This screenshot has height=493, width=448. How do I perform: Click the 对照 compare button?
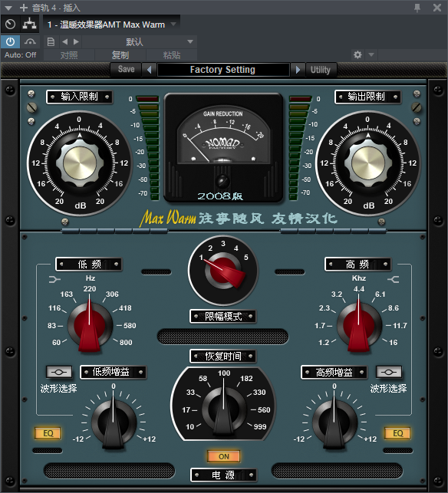pos(69,55)
